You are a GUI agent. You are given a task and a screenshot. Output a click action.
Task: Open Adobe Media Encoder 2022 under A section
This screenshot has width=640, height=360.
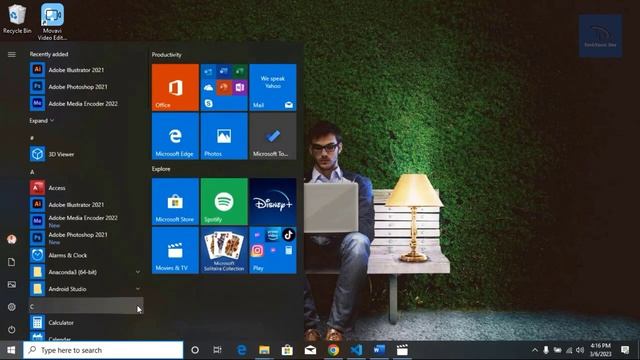click(x=86, y=221)
